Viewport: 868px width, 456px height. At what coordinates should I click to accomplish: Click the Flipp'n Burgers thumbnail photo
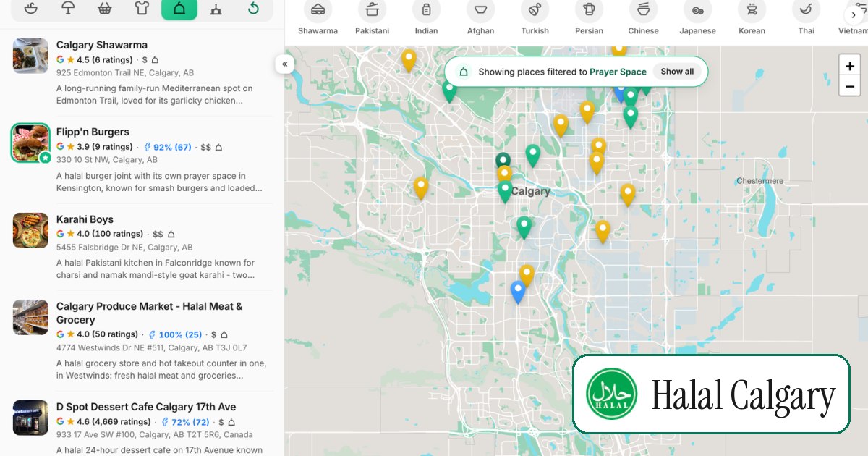pos(30,143)
